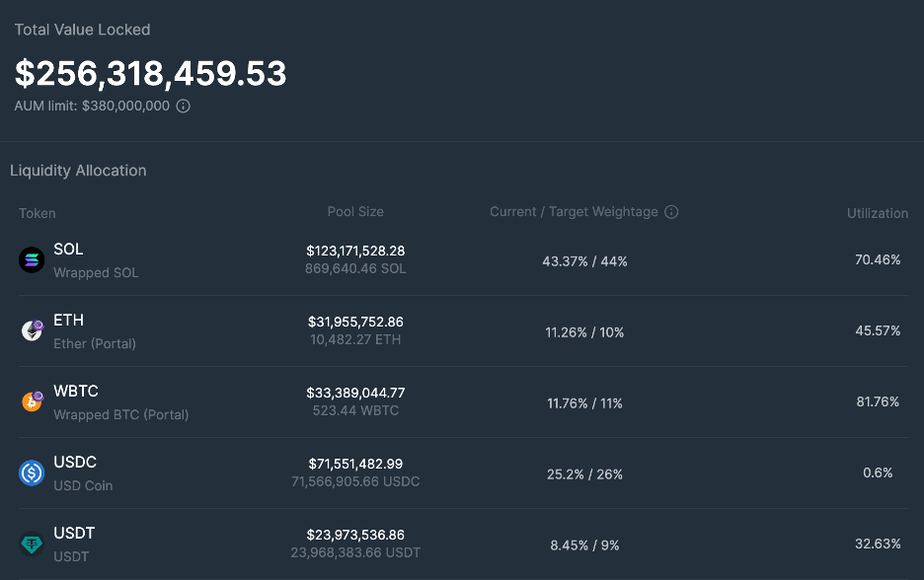Click the USDC weightage 25.2% / 26%
The height and width of the screenshot is (580, 924).
584,474
